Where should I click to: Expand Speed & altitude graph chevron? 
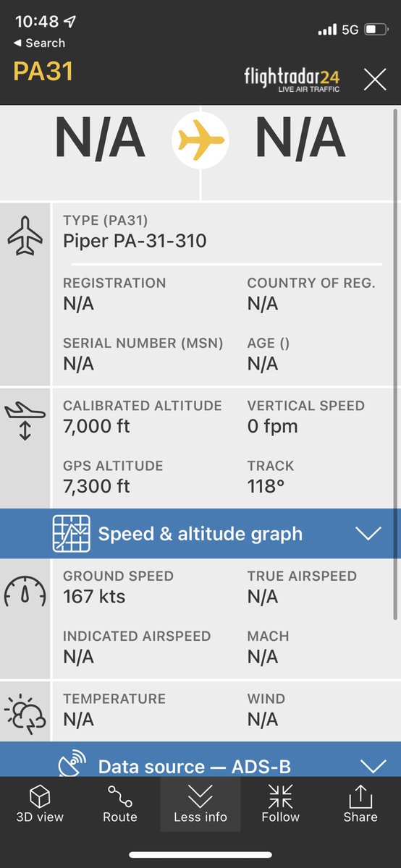(x=369, y=534)
